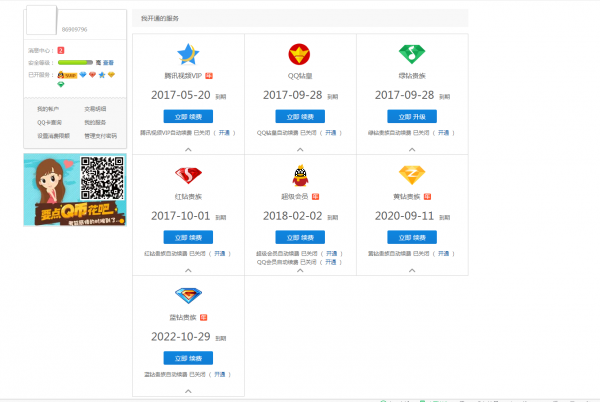The width and height of the screenshot is (600, 402).
Task: Click the red badge beside 腾讯视频VIP
Action: [x=209, y=76]
